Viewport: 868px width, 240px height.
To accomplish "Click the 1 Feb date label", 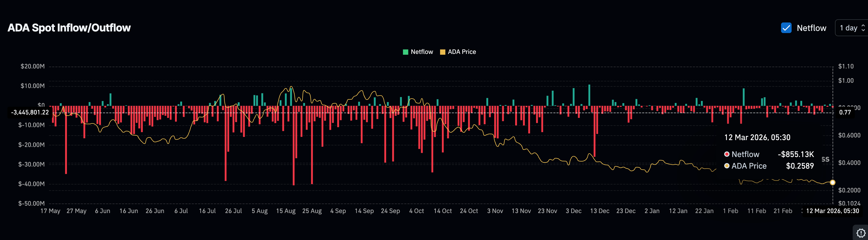I will pos(731,211).
